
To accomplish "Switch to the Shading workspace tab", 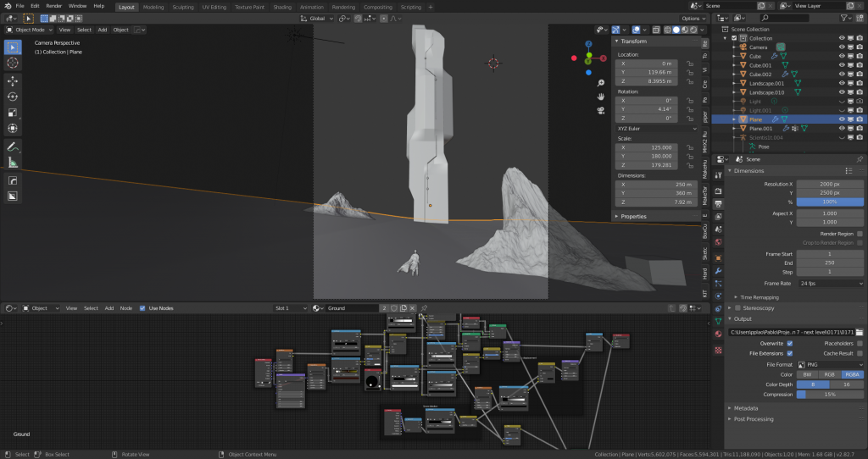I will point(281,7).
